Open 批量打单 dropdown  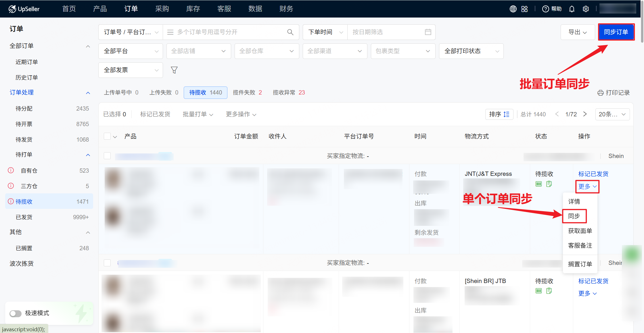198,114
